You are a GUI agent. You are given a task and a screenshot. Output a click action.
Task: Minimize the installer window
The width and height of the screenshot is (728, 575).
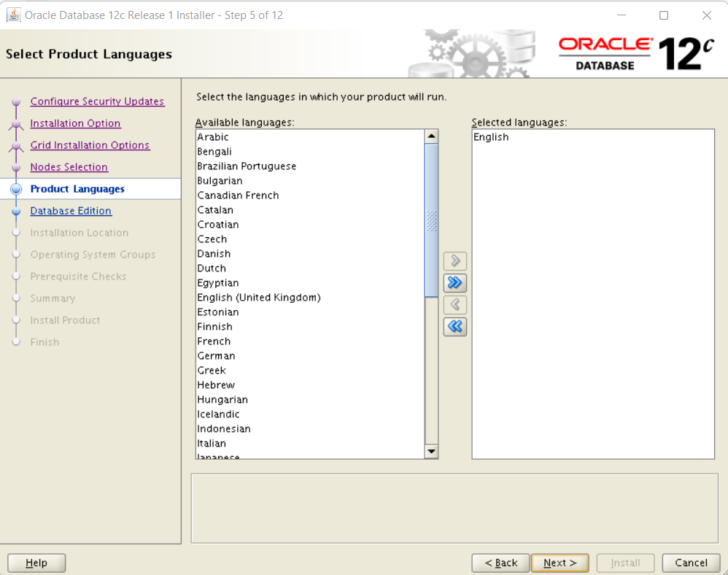[x=621, y=15]
